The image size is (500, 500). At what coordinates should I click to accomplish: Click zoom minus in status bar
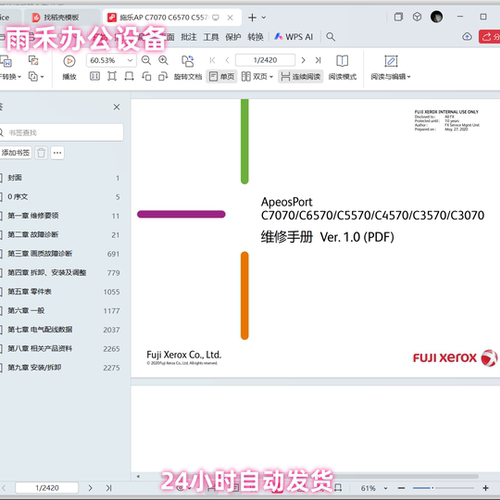[401, 488]
